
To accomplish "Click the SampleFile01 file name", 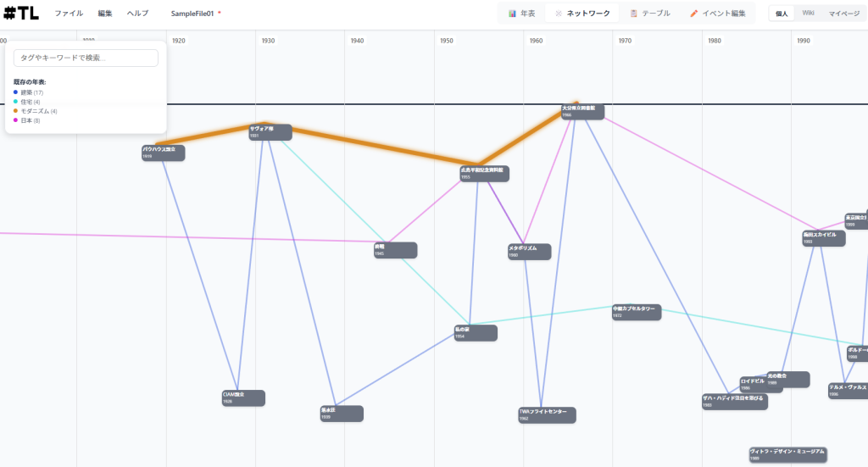I will 192,14.
